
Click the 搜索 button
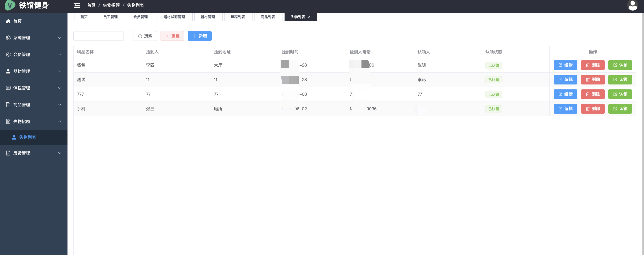(145, 36)
